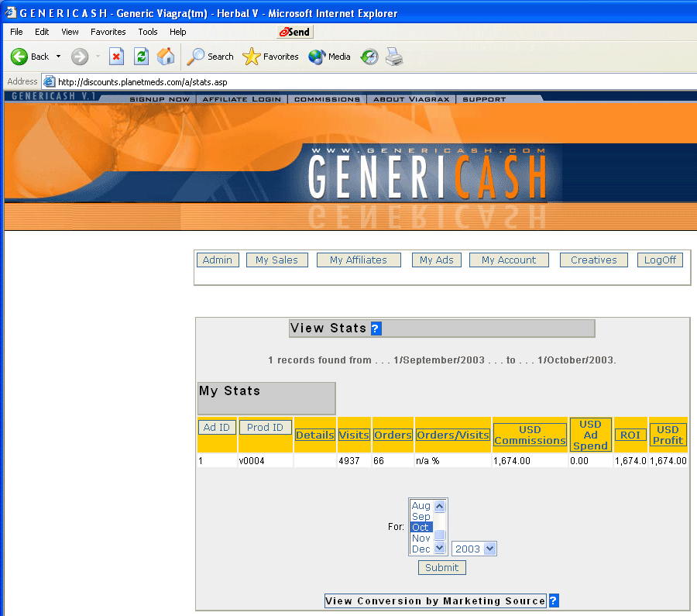Click the History clock icon
The width and height of the screenshot is (697, 616).
point(370,57)
